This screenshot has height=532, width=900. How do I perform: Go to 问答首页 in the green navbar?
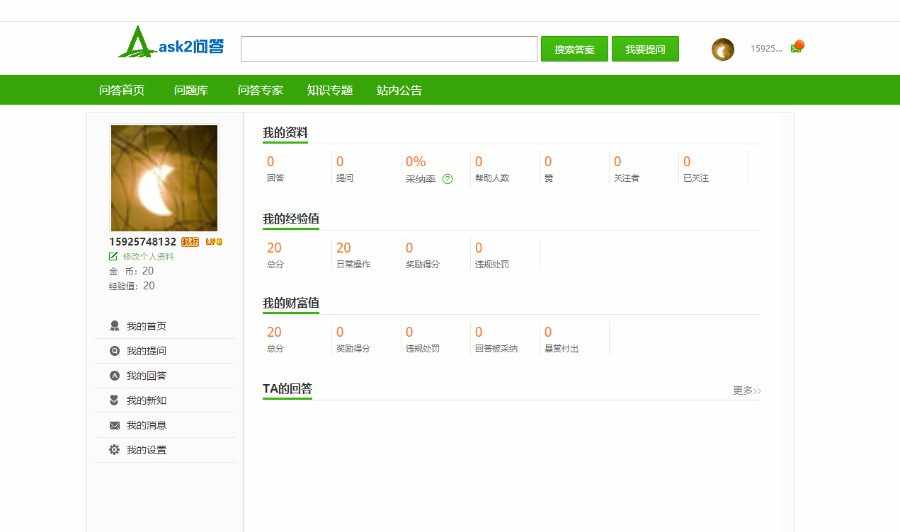pos(121,90)
